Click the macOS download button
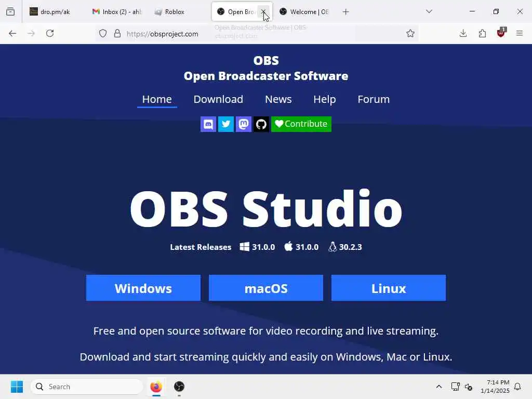 pos(266,288)
